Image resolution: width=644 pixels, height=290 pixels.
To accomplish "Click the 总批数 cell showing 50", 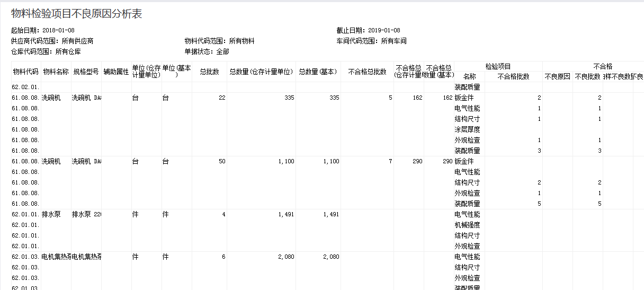I will click(x=209, y=161).
